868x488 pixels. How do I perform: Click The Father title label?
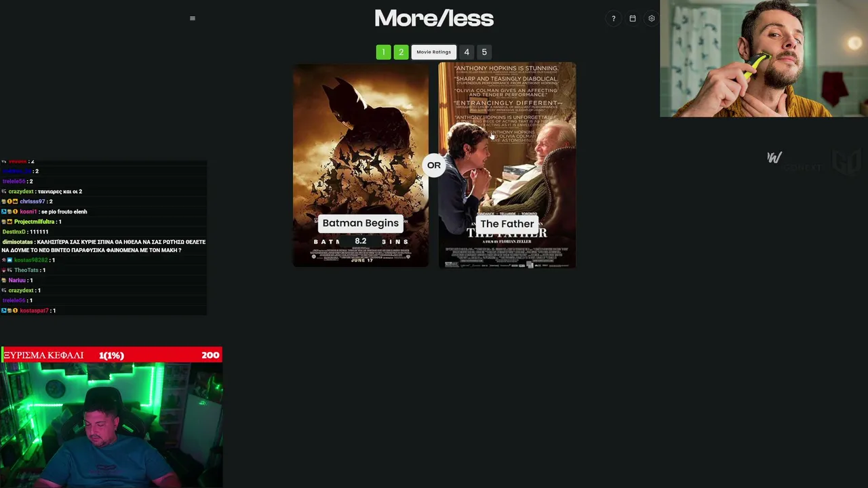(x=507, y=224)
